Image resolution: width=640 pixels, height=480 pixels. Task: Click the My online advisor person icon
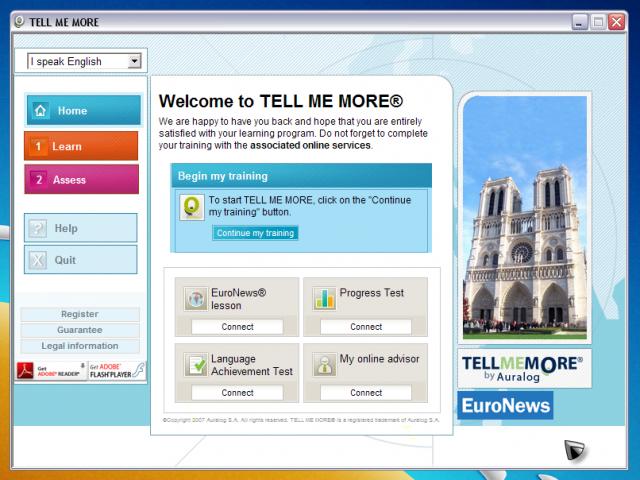[x=323, y=364]
